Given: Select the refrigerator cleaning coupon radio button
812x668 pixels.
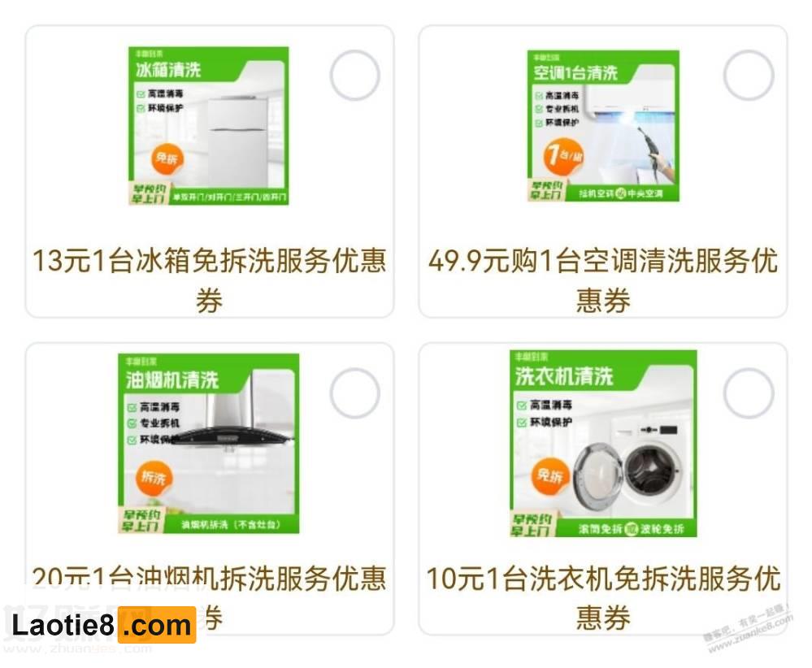Looking at the screenshot, I should [354, 76].
